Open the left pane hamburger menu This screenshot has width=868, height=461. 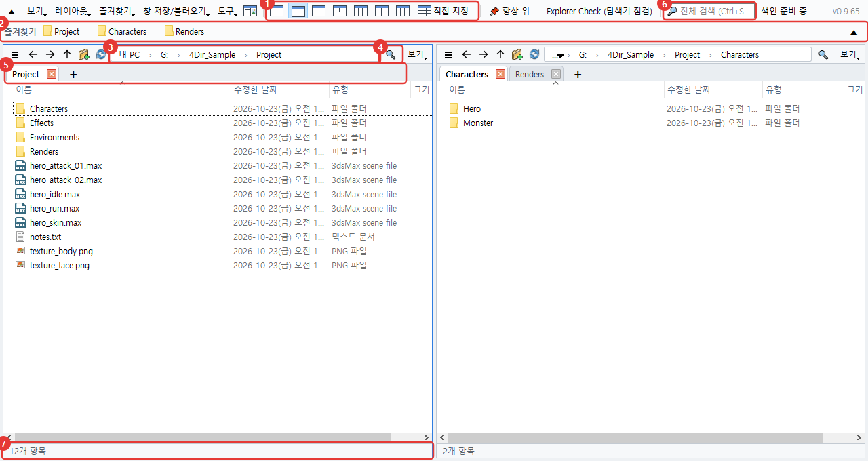tap(15, 54)
